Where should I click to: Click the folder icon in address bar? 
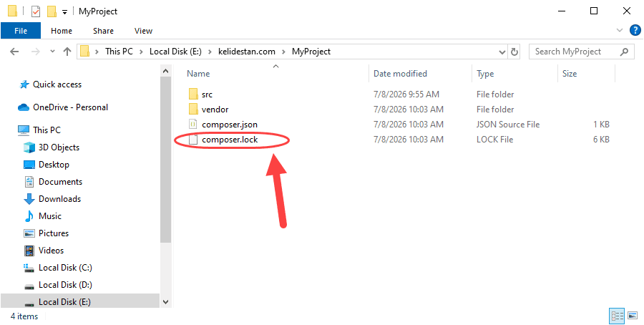click(85, 52)
